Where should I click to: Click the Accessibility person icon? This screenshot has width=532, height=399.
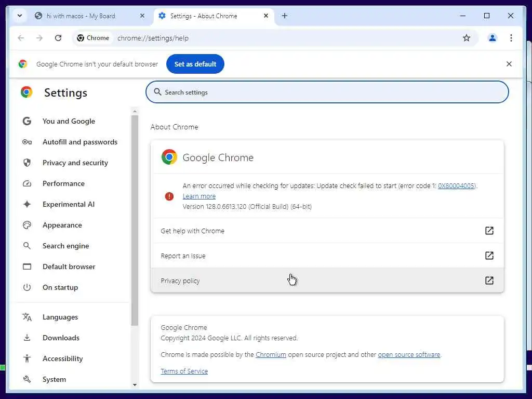click(27, 358)
